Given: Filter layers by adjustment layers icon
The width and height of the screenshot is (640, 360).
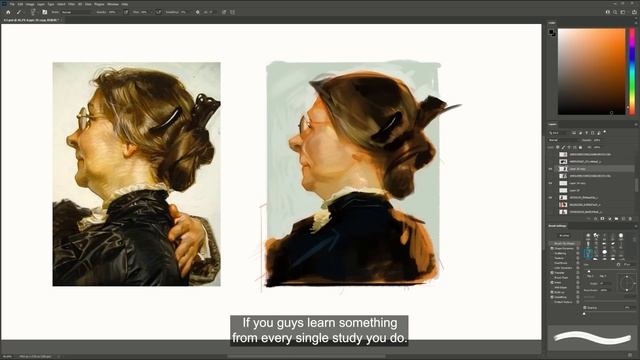Looking at the screenshot, I should [x=580, y=133].
